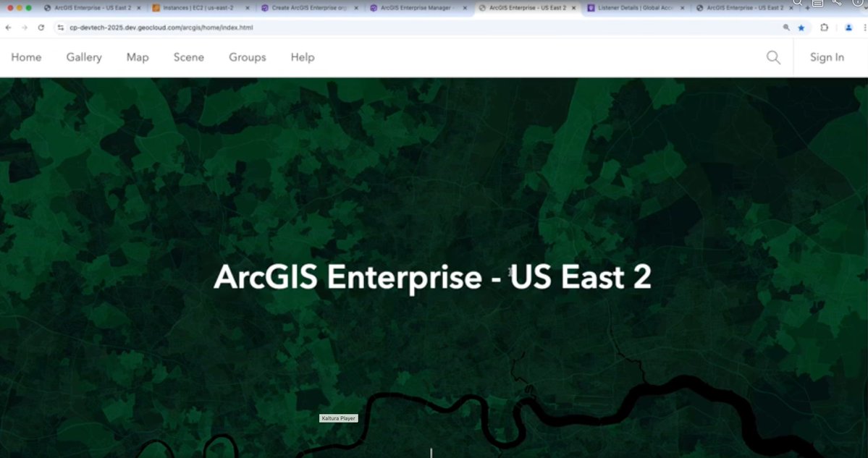
Task: Open the Chrome extensions puzzle icon
Action: [x=824, y=27]
